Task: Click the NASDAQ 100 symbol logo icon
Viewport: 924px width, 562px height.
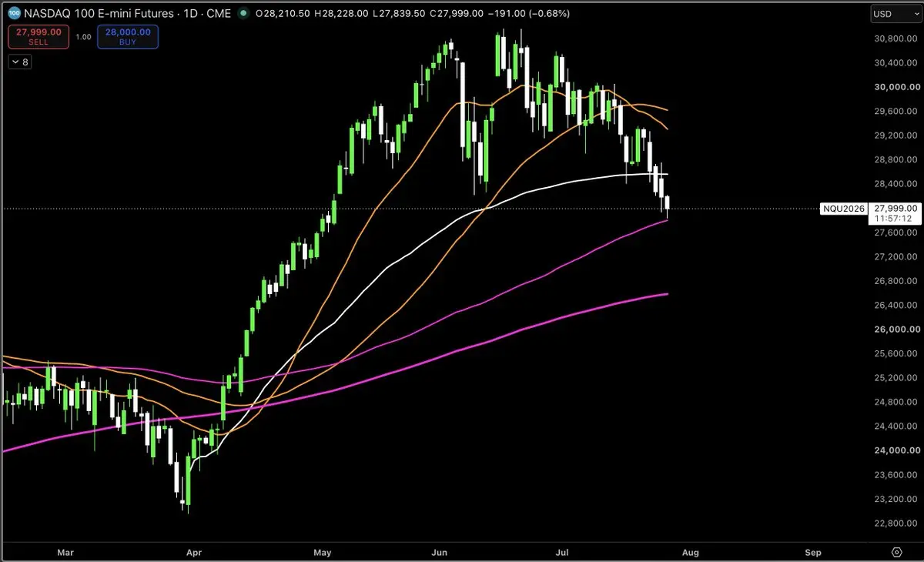Action: 15,14
